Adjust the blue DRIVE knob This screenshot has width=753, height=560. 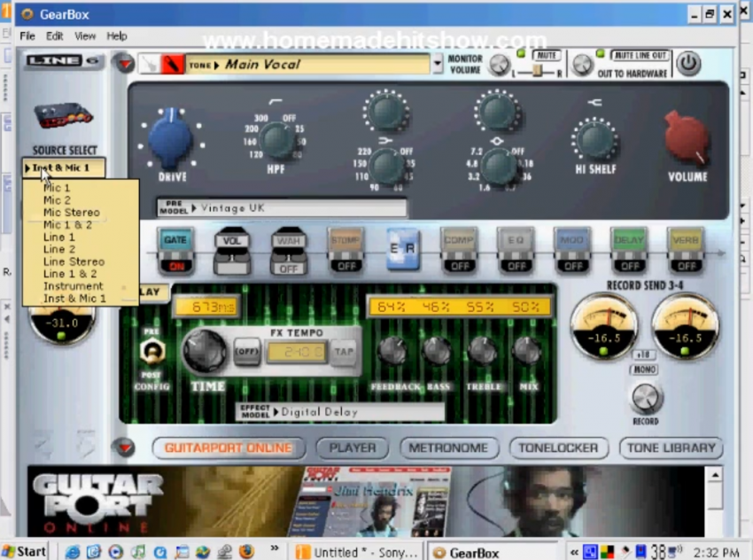pyautogui.click(x=170, y=138)
